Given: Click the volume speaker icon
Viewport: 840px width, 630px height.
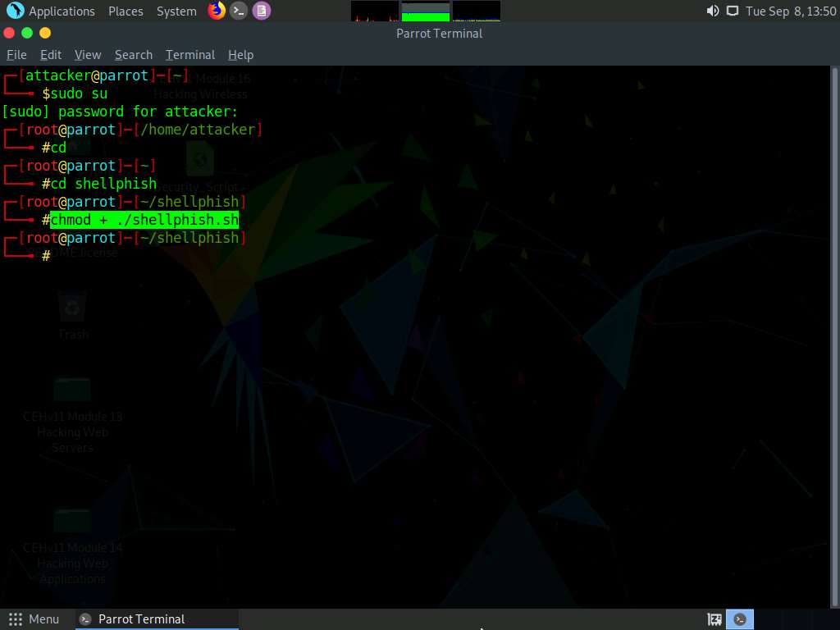Looking at the screenshot, I should click(713, 11).
